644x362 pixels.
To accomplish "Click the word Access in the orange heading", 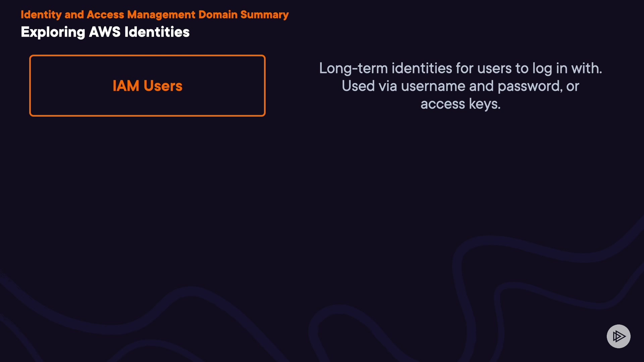I will [105, 15].
